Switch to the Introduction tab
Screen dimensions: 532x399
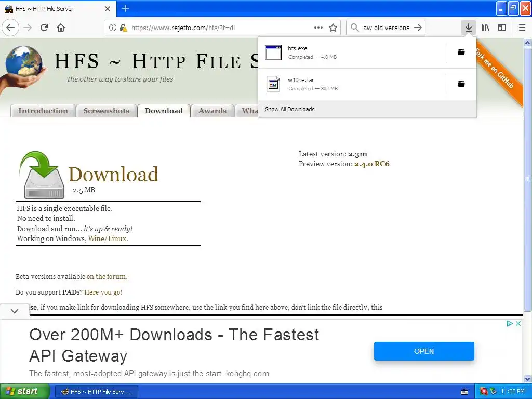click(43, 111)
